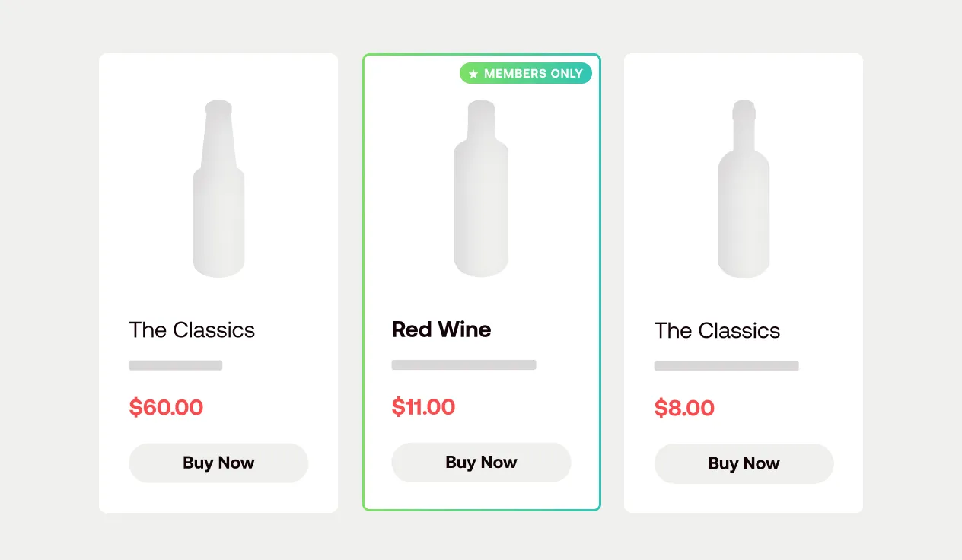The image size is (962, 560).
Task: Click the star icon in the Members Only badge
Action: pos(473,73)
